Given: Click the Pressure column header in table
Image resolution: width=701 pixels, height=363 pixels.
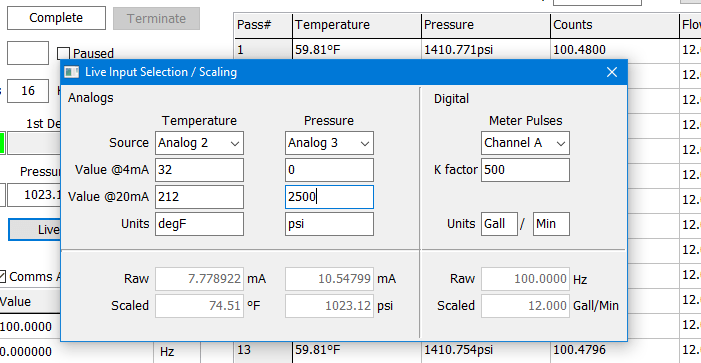Looking at the screenshot, I should (x=486, y=25).
